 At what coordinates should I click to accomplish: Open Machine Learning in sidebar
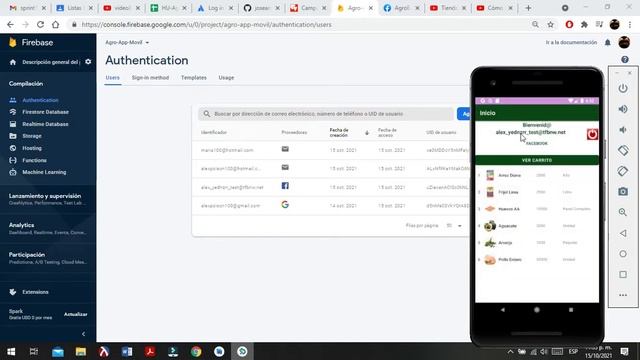[x=44, y=172]
